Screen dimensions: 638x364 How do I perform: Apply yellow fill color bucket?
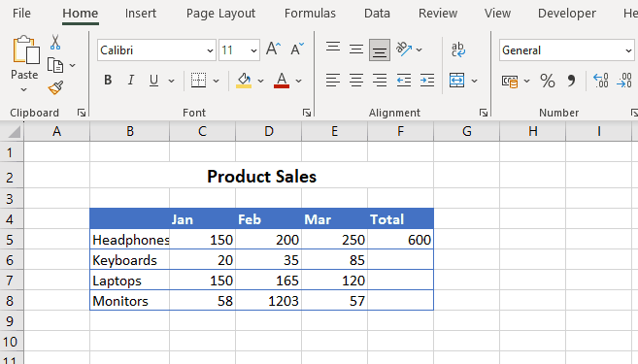tap(244, 81)
